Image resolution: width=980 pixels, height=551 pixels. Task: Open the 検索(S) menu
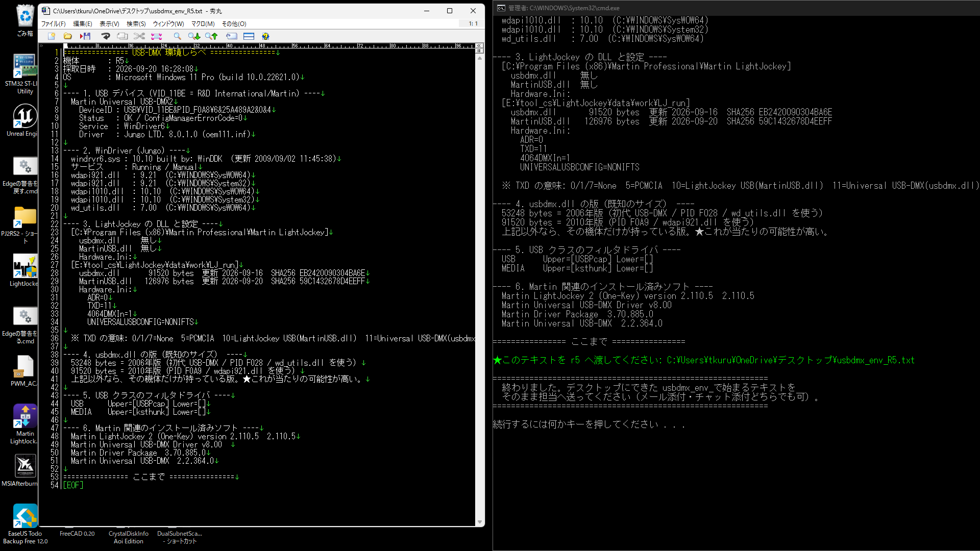tap(136, 23)
